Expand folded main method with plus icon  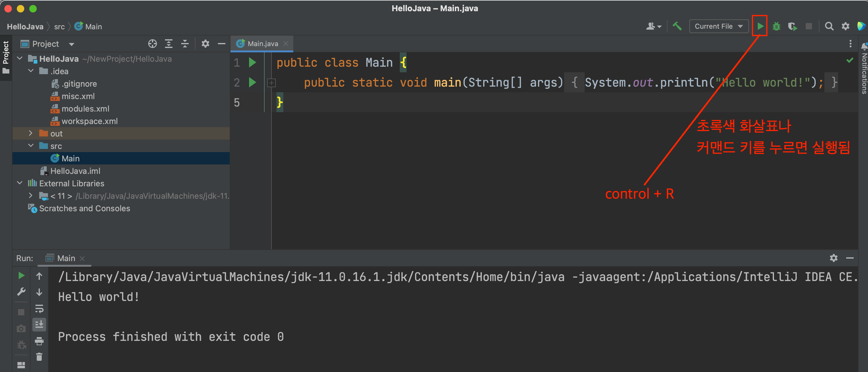click(x=271, y=83)
